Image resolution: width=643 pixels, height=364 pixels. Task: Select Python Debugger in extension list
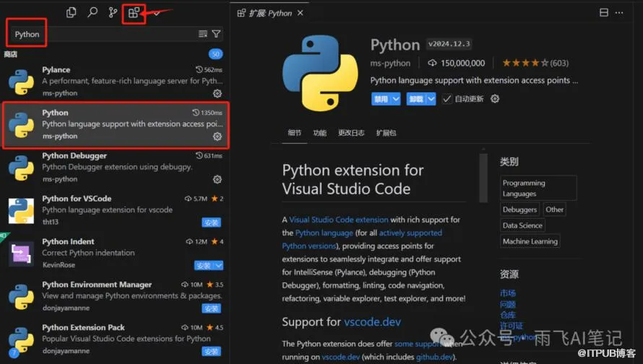coord(74,156)
